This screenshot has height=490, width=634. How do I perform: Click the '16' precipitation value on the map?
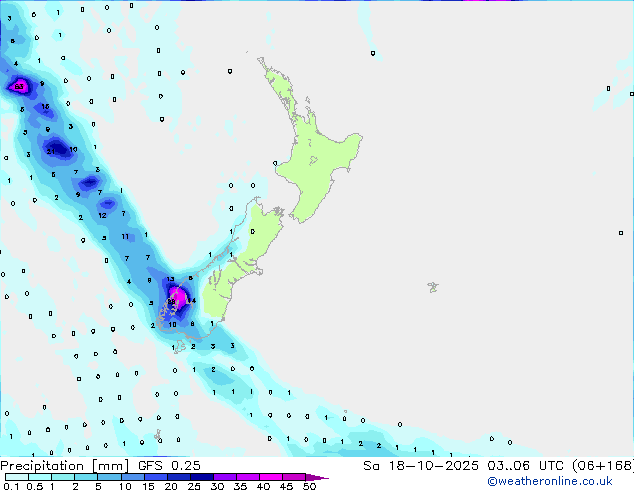[x=45, y=106]
